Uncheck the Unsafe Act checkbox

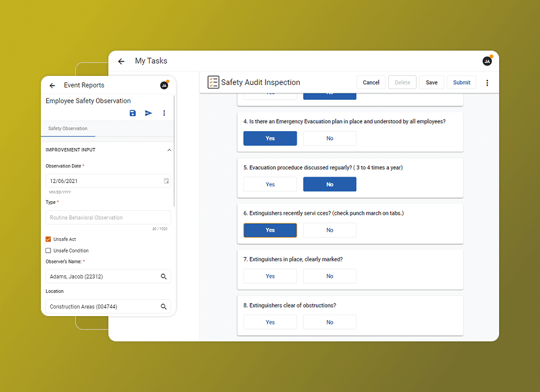pyautogui.click(x=47, y=239)
